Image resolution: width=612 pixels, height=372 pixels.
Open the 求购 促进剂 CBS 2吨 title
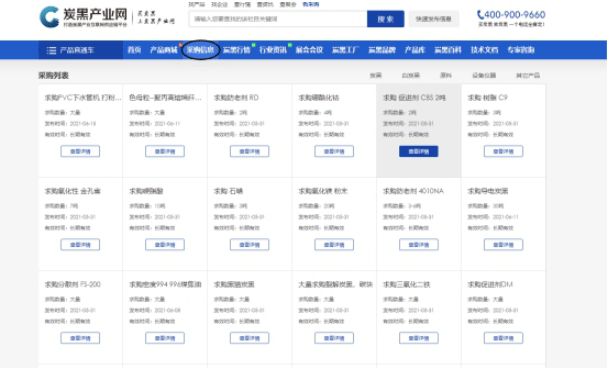(x=414, y=98)
